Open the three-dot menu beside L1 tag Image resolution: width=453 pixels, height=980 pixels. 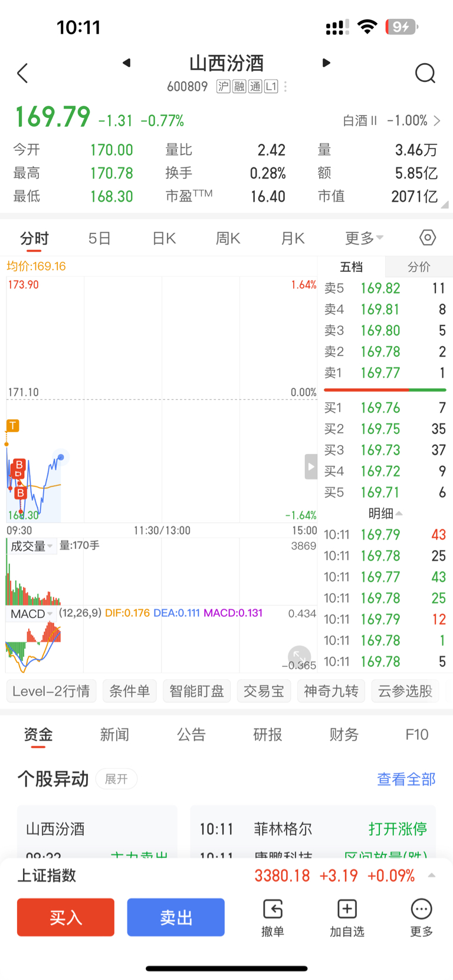[x=285, y=87]
